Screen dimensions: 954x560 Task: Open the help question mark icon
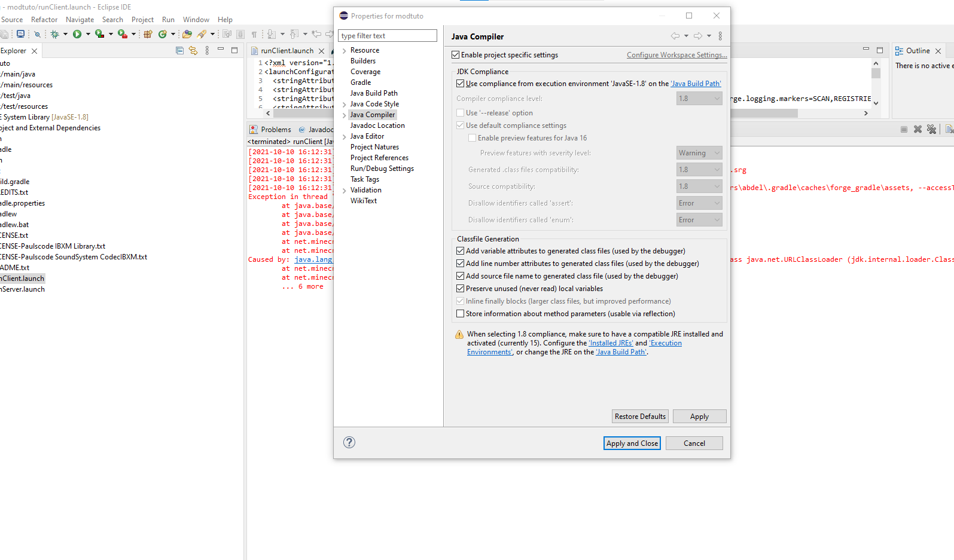pos(349,442)
